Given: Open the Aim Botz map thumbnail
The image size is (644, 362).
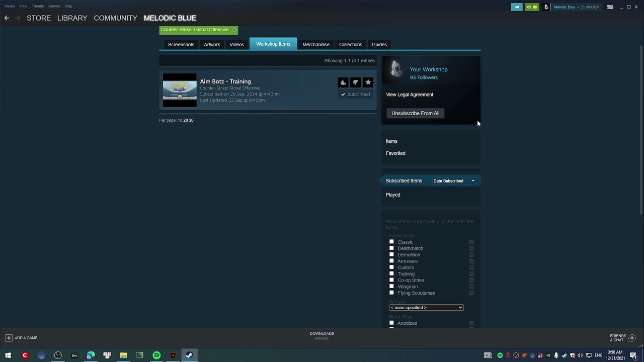Looking at the screenshot, I should [x=180, y=90].
